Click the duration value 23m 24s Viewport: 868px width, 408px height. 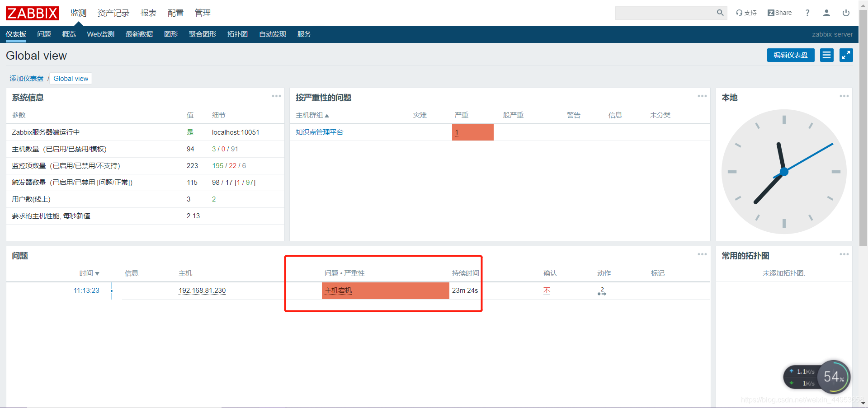point(465,291)
